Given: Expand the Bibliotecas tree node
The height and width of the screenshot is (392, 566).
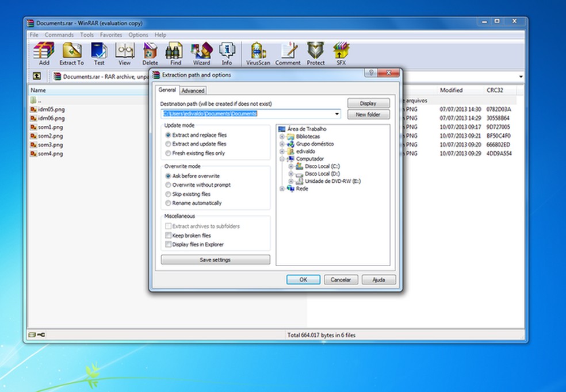Looking at the screenshot, I should coord(282,137).
